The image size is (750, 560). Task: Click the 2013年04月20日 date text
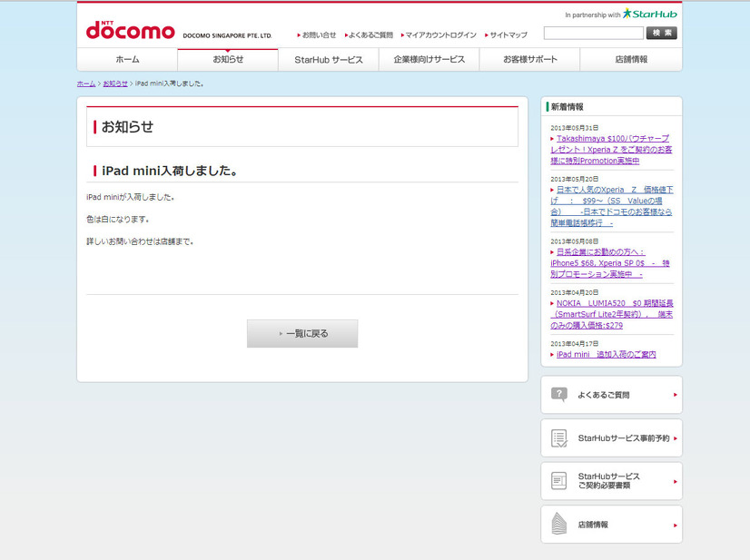(575, 292)
